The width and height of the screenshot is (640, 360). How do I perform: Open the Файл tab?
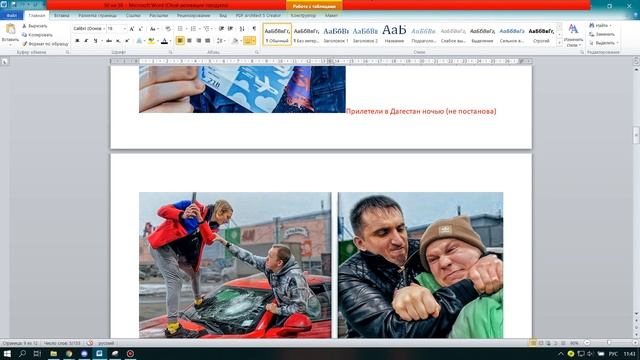point(11,16)
